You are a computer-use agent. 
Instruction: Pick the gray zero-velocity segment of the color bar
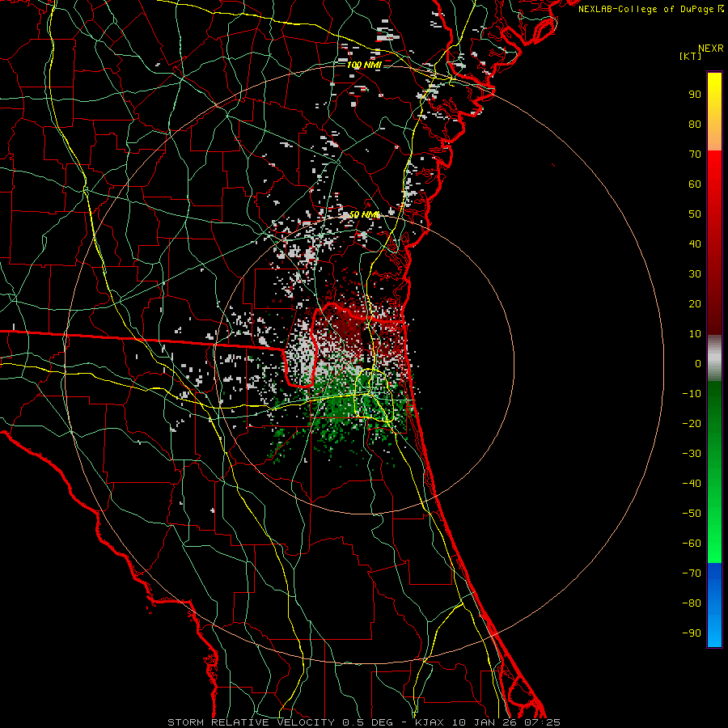pyautogui.click(x=714, y=358)
